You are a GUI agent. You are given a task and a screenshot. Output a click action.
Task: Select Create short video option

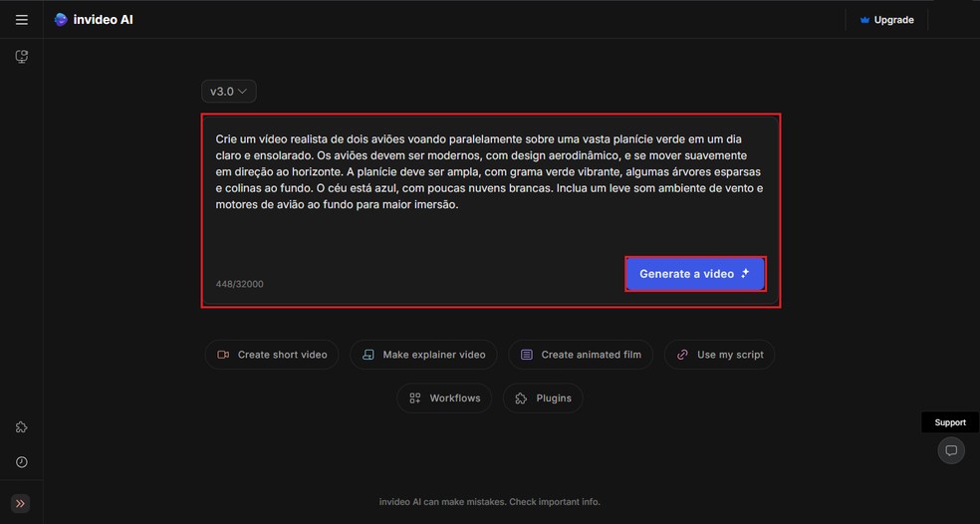click(x=272, y=355)
